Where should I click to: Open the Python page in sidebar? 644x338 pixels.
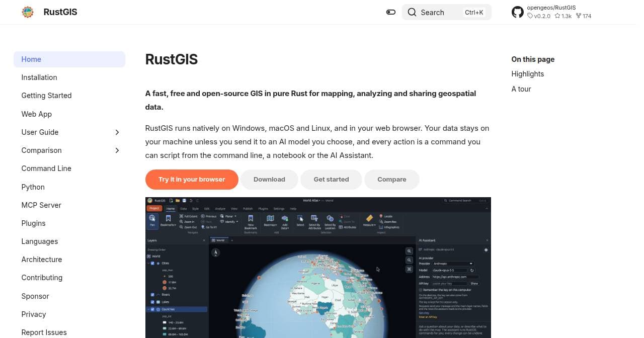(33, 187)
